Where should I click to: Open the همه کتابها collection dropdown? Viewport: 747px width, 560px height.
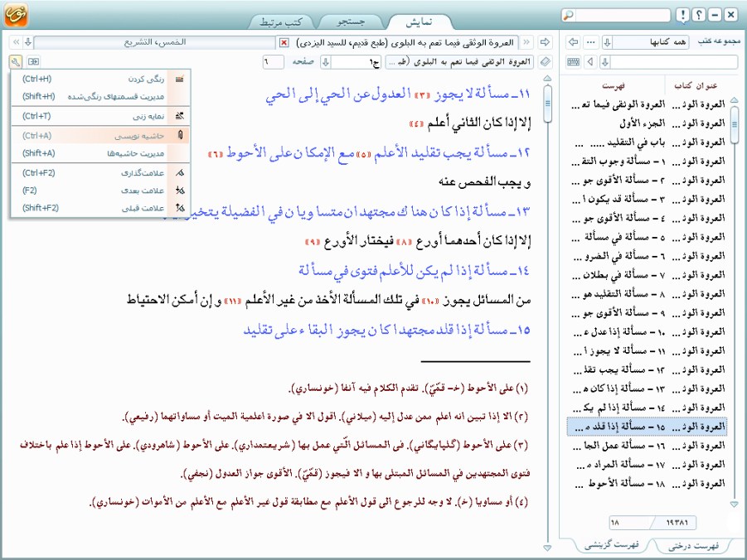(x=607, y=42)
